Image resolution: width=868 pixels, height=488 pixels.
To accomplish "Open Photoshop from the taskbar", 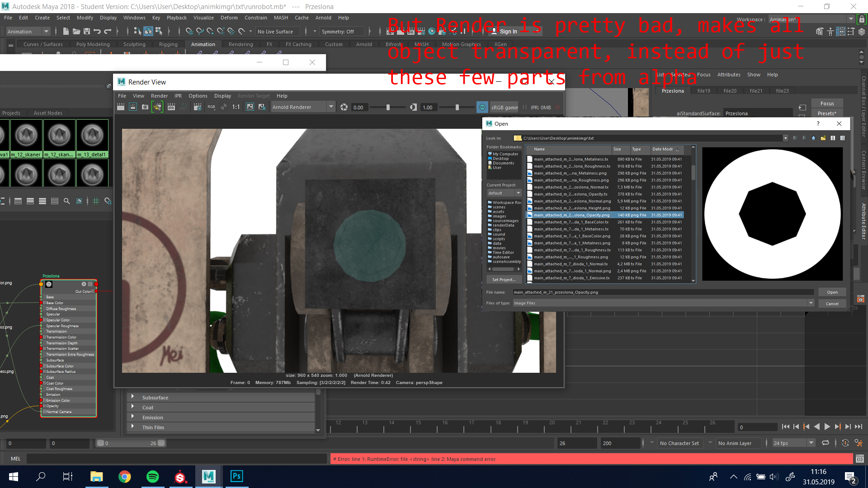I will 236,476.
